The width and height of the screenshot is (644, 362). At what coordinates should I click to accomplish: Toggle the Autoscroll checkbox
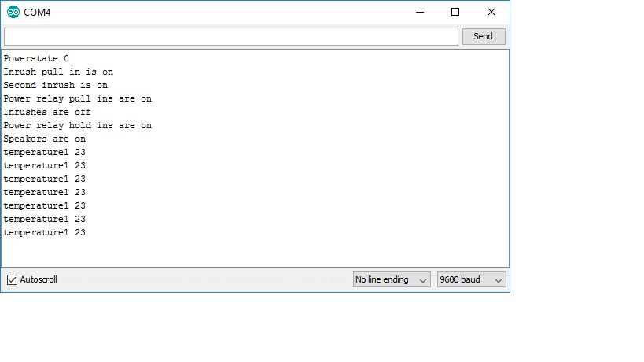12,280
